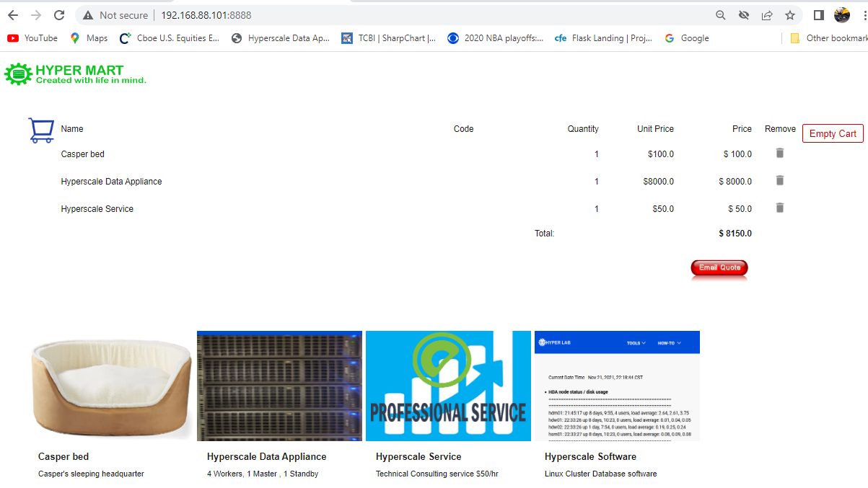Click the $100.0 unit price value
Screen dimensions: 868x488
(661, 154)
